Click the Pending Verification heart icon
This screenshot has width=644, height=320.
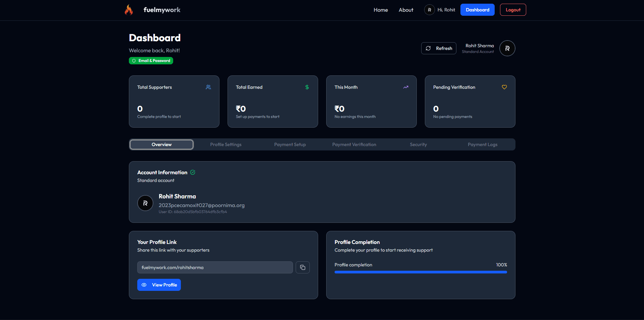pos(504,87)
